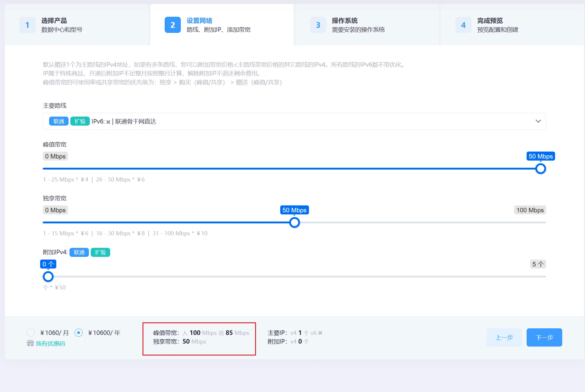
Task: Select the ¥1060/月 monthly billing option
Action: coord(31,332)
